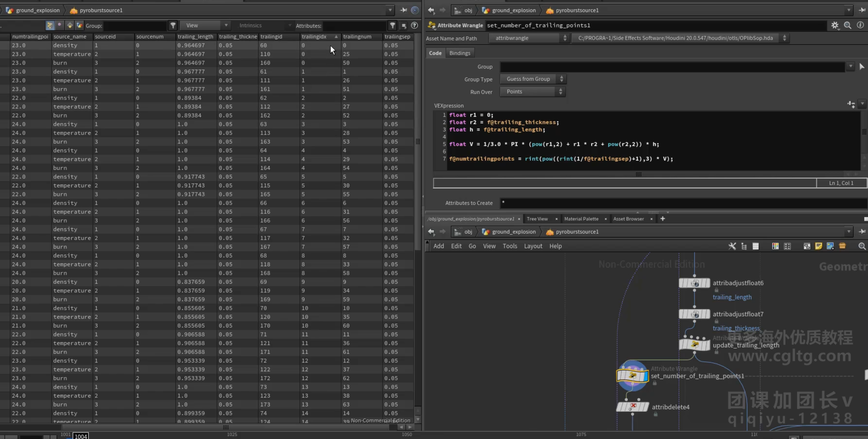
Task: Open the node color palette icon
Action: tap(775, 246)
